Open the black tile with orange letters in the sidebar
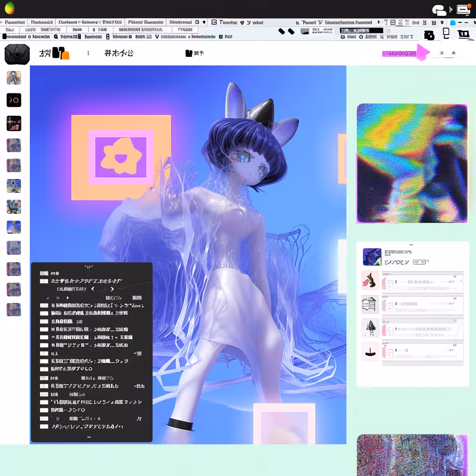 click(x=14, y=100)
